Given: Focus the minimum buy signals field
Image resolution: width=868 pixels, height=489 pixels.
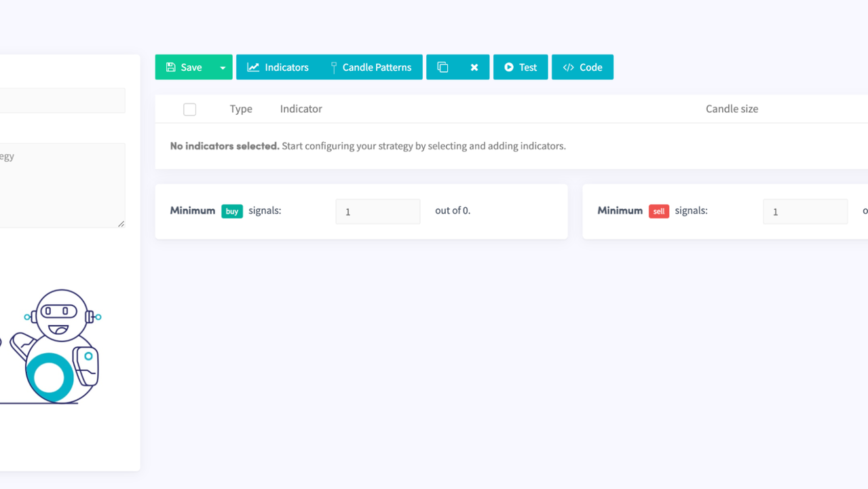Looking at the screenshot, I should click(x=377, y=211).
